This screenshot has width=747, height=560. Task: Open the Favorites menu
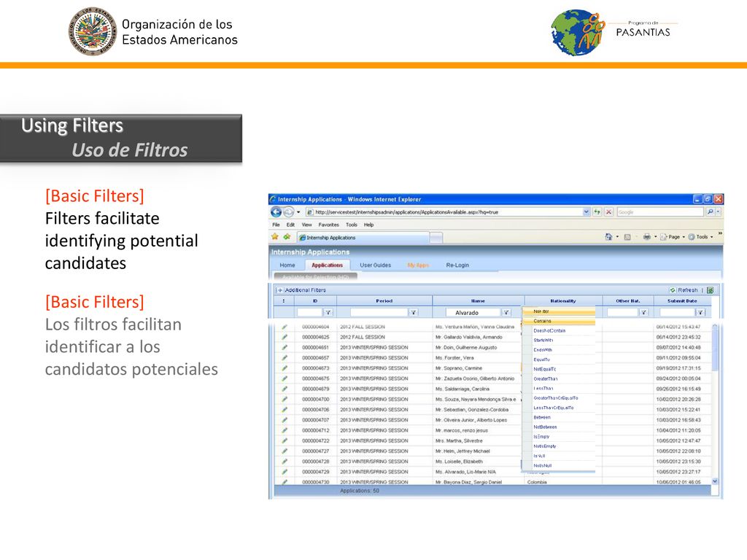coord(329,225)
